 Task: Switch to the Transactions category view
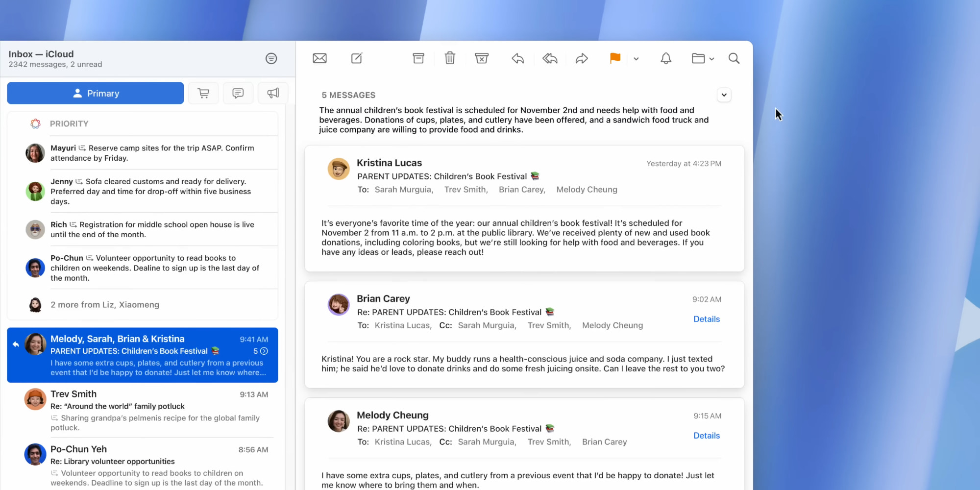click(203, 93)
